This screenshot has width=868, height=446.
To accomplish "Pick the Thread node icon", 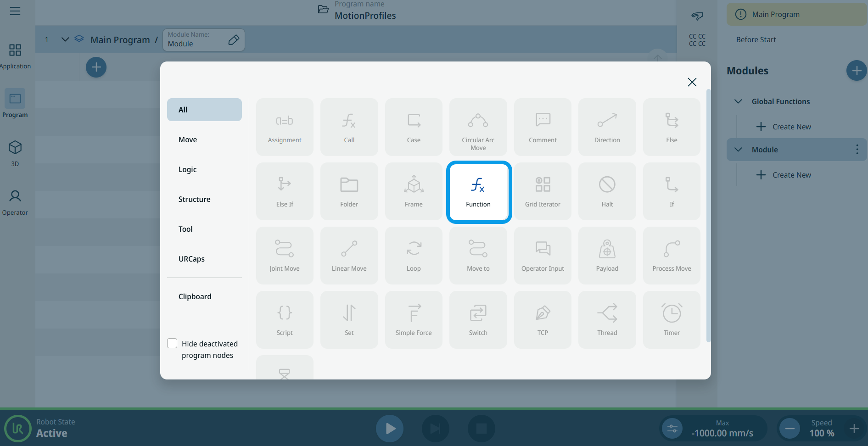I will [x=607, y=313].
